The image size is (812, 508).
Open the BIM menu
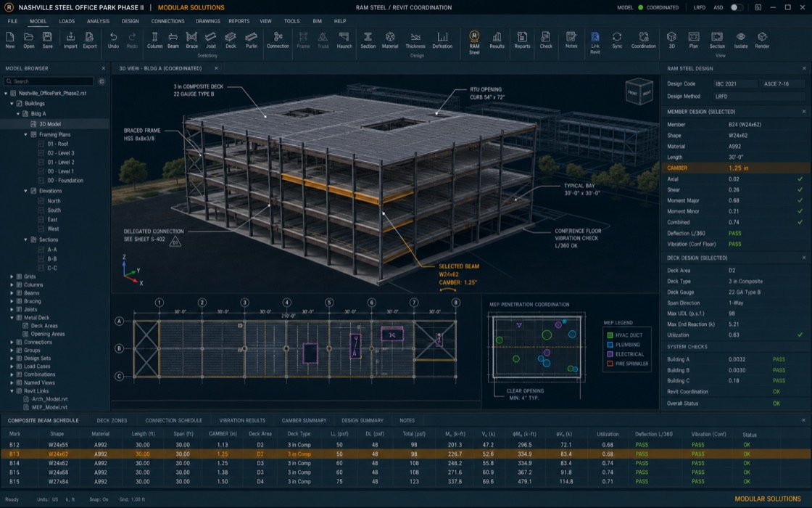pos(318,21)
